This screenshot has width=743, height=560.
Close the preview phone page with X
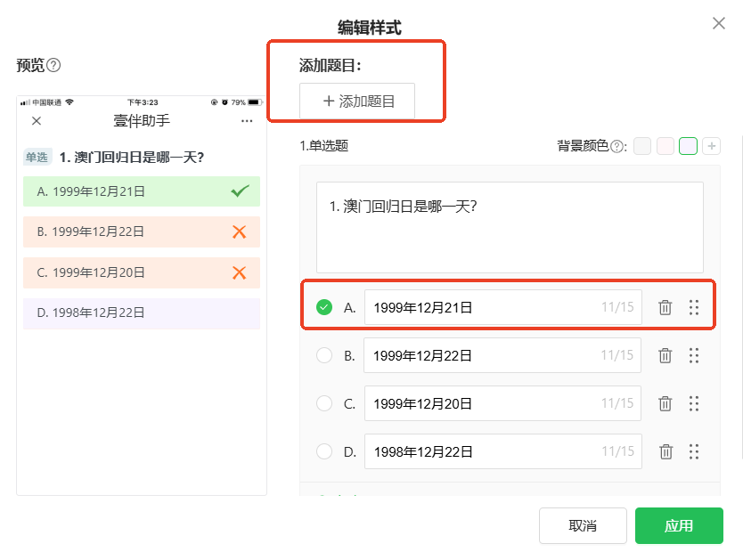click(37, 121)
